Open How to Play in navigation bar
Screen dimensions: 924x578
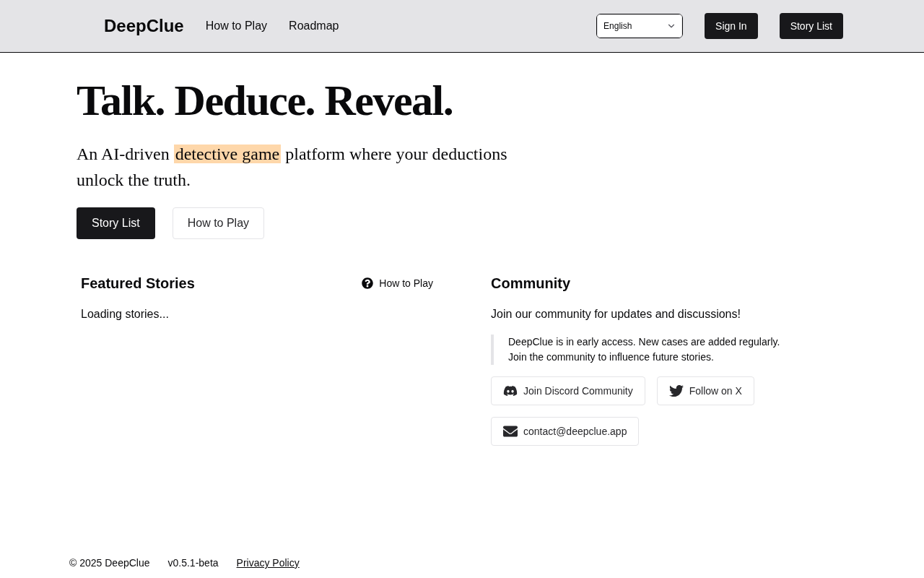click(236, 26)
